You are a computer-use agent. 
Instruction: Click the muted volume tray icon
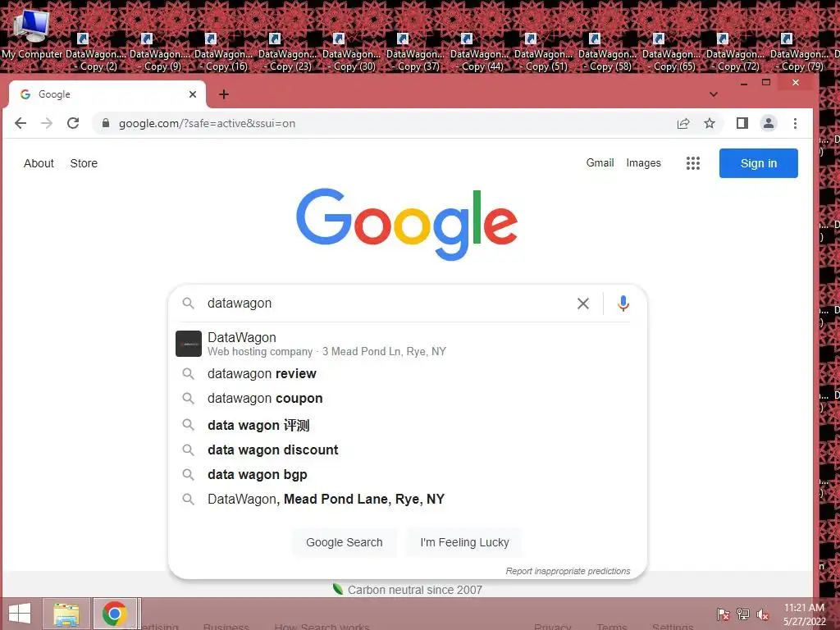[763, 614]
